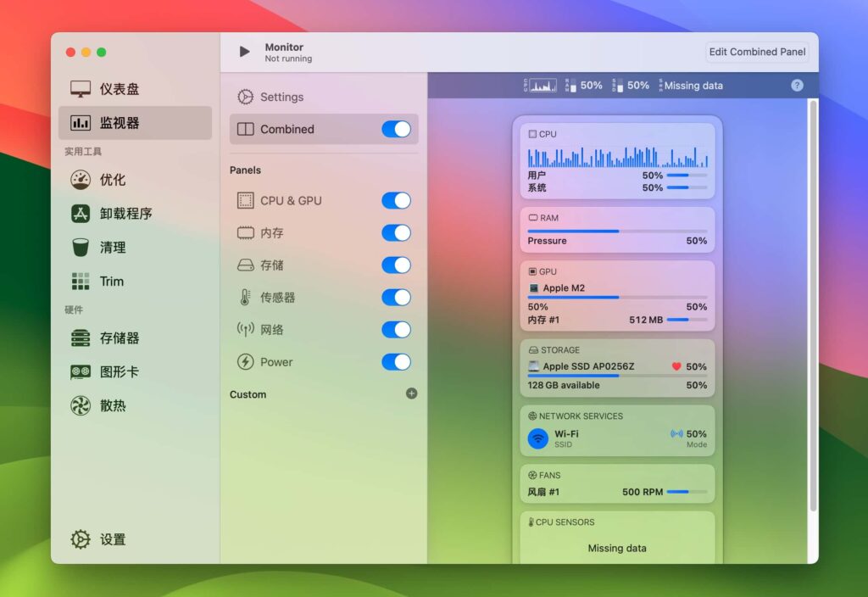Switch to the 监视器 section
The width and height of the screenshot is (868, 597).
119,123
